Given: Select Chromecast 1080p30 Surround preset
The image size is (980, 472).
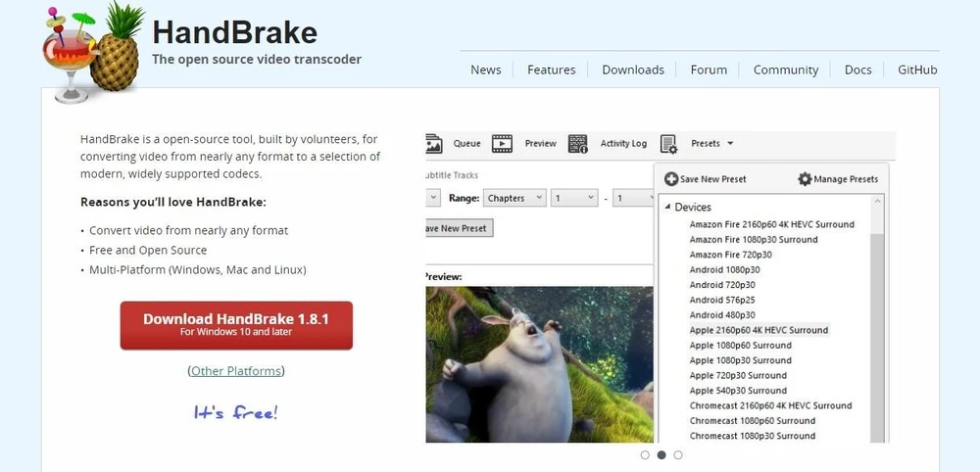Looking at the screenshot, I should tap(753, 436).
